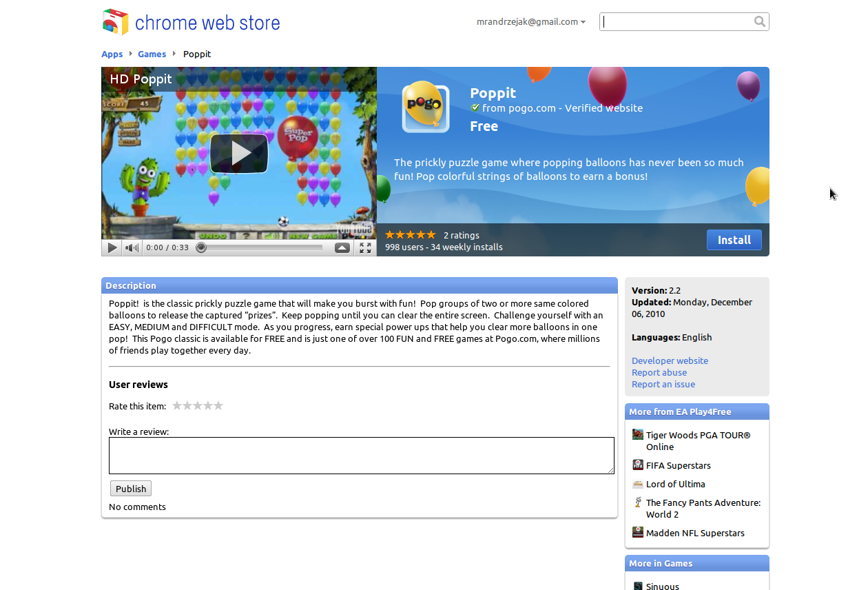This screenshot has width=868, height=590.
Task: Open the mrandrzejak@gmail.com account dropdown
Action: [x=531, y=21]
